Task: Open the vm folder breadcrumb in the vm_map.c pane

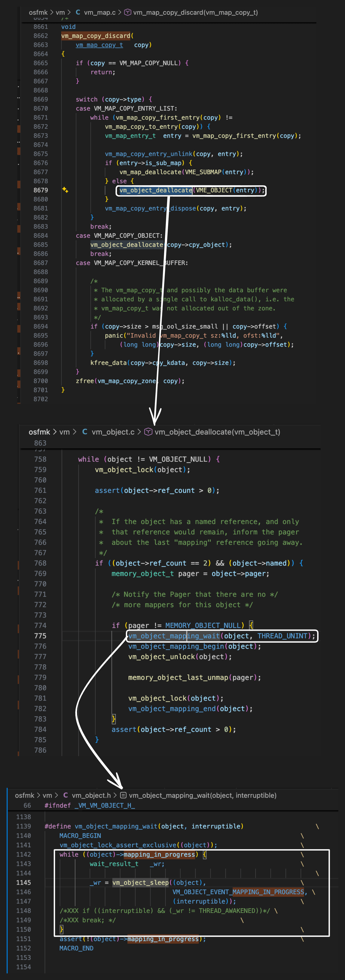Action: click(60, 12)
